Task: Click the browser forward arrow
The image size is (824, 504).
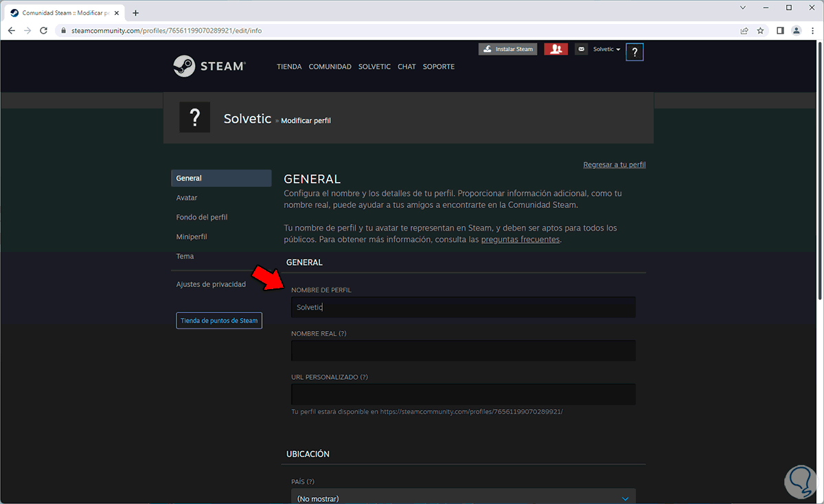Action: tap(27, 31)
